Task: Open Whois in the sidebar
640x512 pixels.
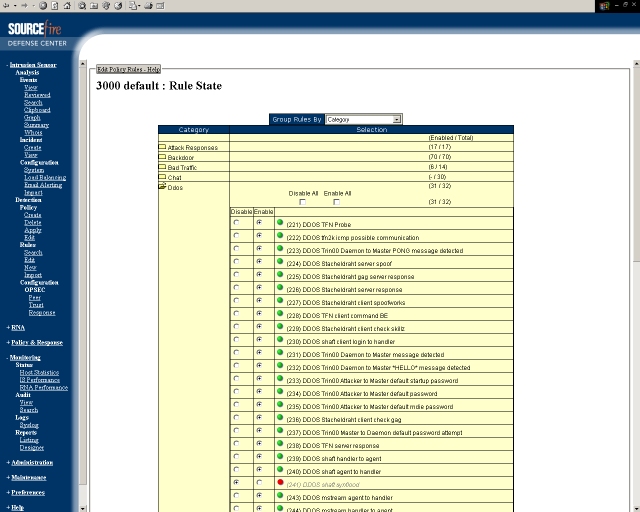Action: pyautogui.click(x=33, y=132)
